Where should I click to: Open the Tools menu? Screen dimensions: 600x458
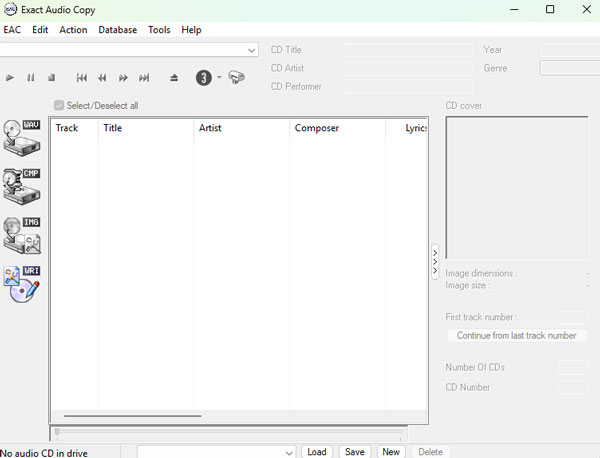click(159, 30)
